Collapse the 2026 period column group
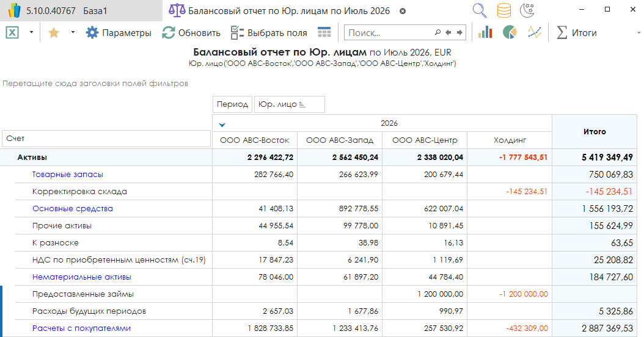Image resolution: width=644 pixels, height=337 pixels. [x=222, y=124]
